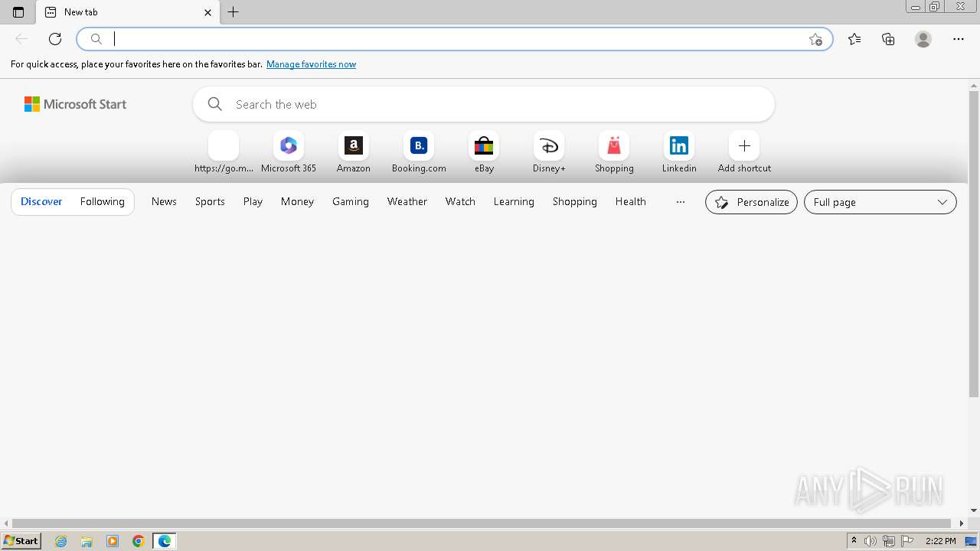Click the vertical scrollbar thumb
The height and width of the screenshot is (551, 980).
[x=974, y=243]
